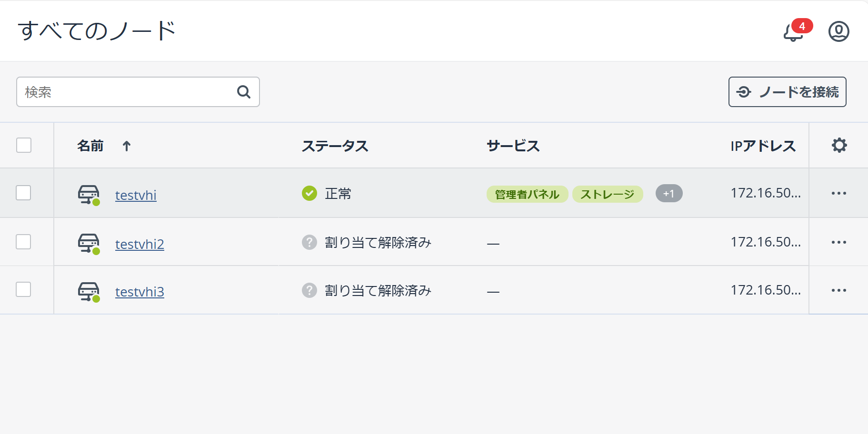Open the notifications bell
This screenshot has width=868, height=434.
coord(794,32)
